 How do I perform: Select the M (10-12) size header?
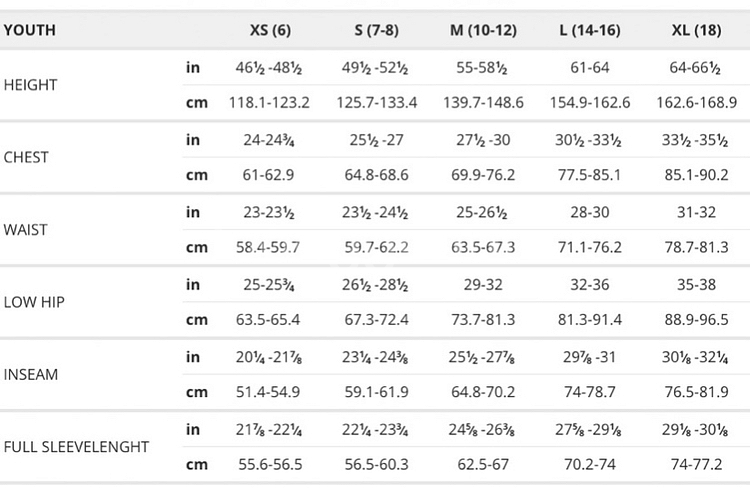tap(483, 30)
